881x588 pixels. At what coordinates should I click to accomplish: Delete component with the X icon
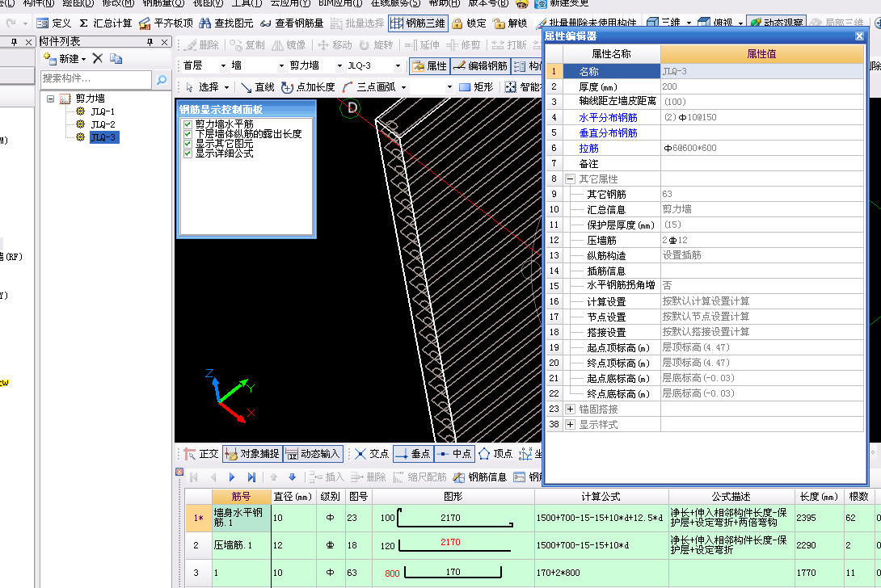click(x=97, y=58)
